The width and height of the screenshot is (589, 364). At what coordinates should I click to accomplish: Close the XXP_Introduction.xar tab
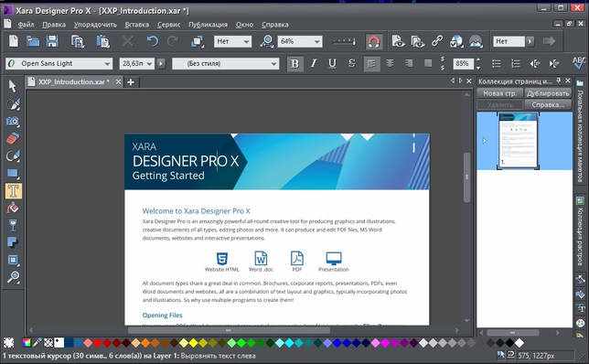coord(118,81)
